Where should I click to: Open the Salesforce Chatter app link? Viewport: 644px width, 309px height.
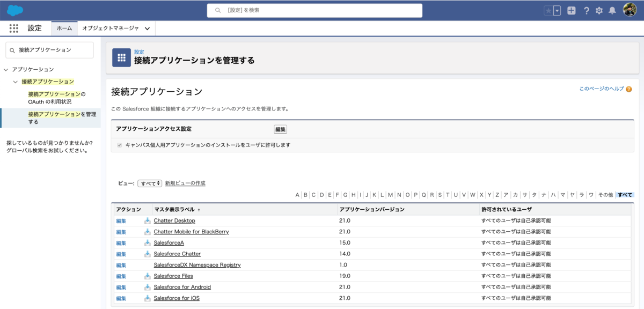pyautogui.click(x=177, y=254)
